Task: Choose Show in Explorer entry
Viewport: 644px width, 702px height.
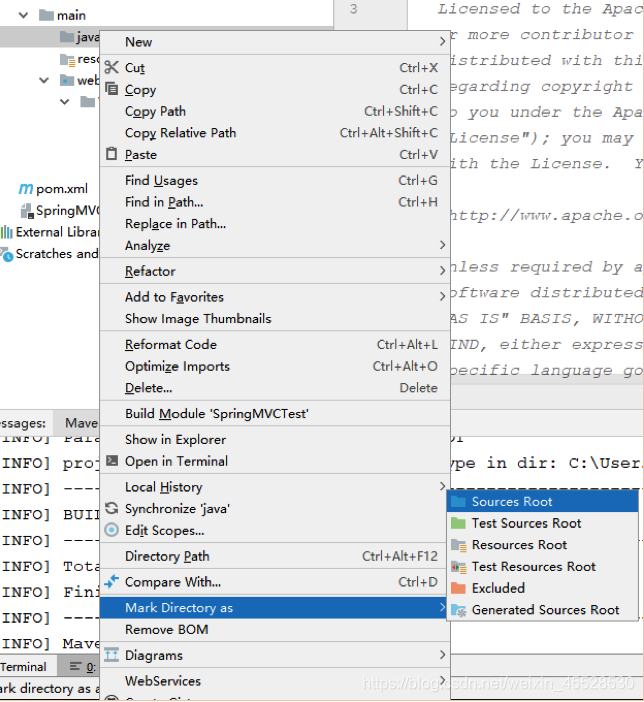Action: [x=275, y=439]
